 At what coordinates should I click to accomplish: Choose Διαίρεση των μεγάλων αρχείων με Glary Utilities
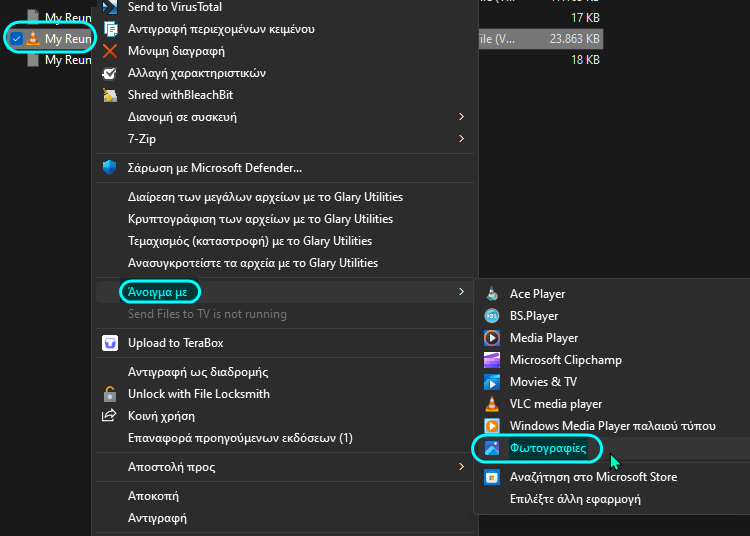tap(285, 197)
